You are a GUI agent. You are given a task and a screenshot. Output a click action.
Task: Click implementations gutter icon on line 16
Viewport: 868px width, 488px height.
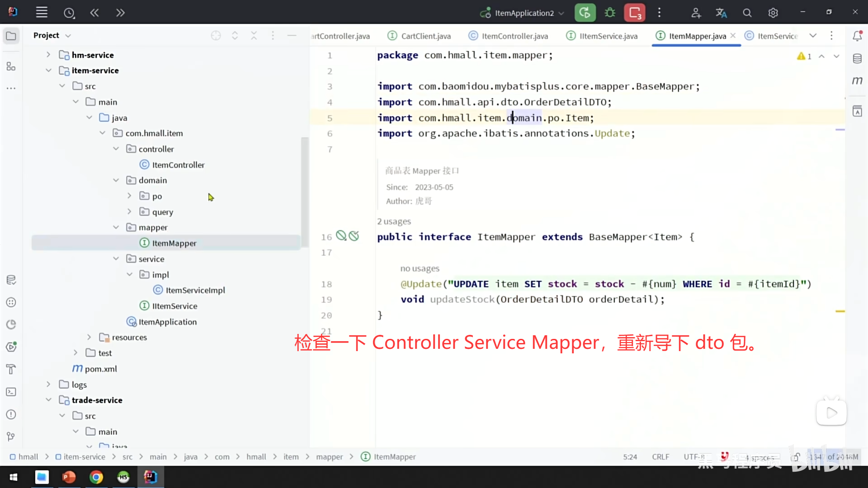(341, 236)
